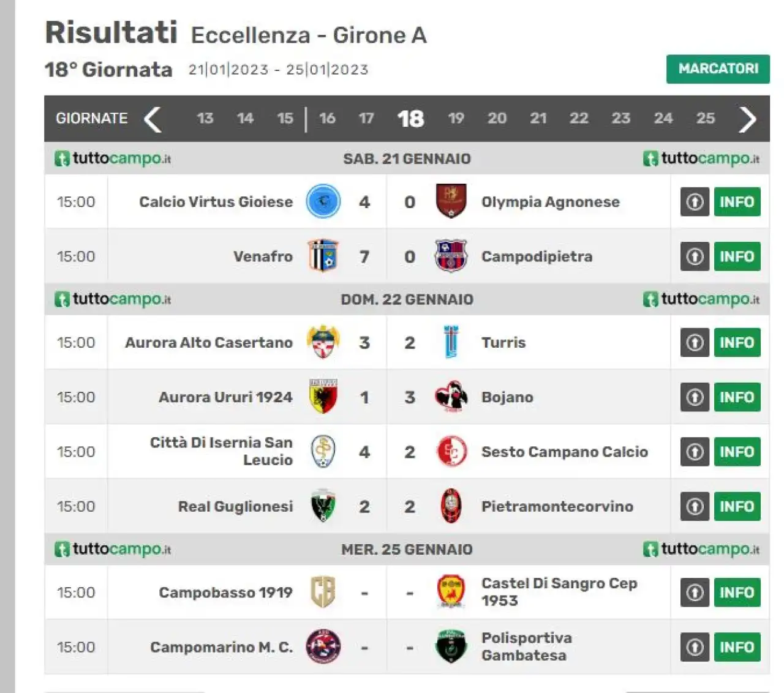Show the next giornate with the right chevron
The width and height of the screenshot is (784, 693).
tap(747, 119)
